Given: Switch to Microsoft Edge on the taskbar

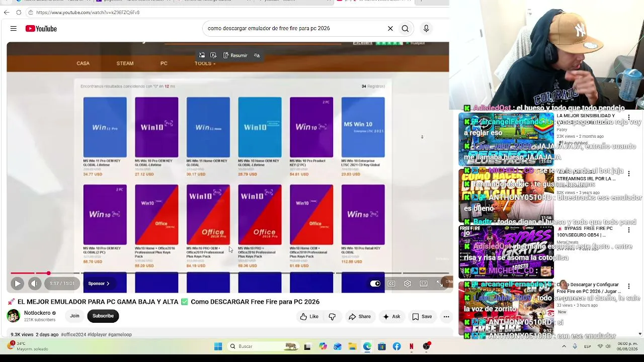Looking at the screenshot, I should point(367,346).
